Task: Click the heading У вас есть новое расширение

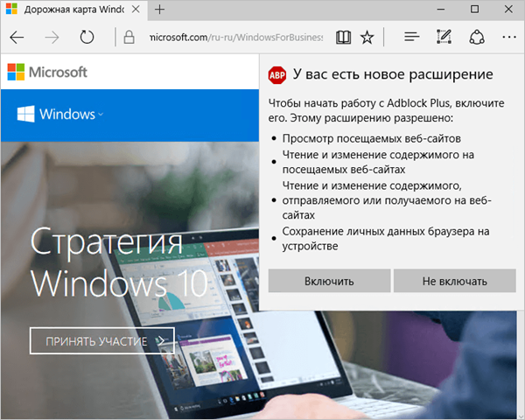Action: pos(393,74)
